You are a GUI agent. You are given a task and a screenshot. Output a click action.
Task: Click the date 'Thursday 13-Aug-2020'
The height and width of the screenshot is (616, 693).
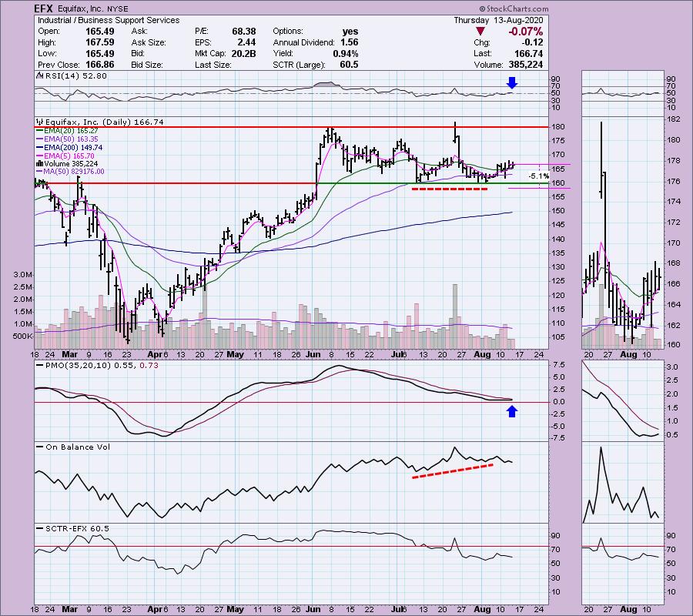[498, 20]
